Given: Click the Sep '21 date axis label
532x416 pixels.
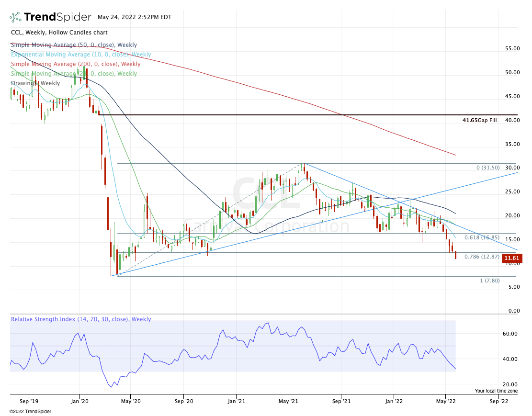Looking at the screenshot, I should tap(341, 402).
